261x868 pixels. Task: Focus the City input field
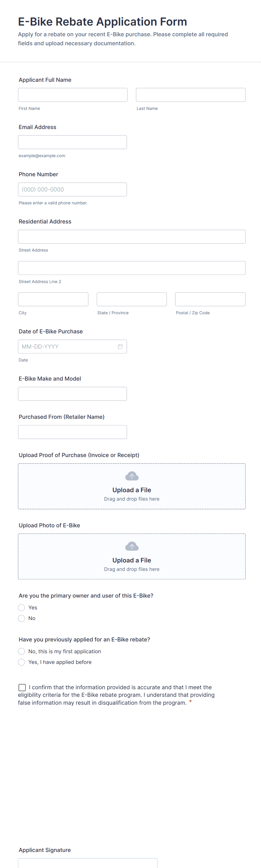(x=53, y=299)
